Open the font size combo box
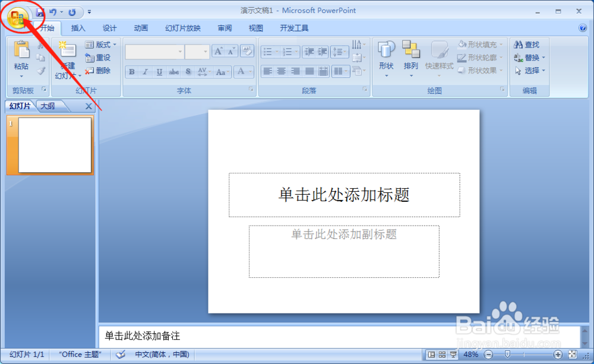The width and height of the screenshot is (594, 364). click(197, 52)
